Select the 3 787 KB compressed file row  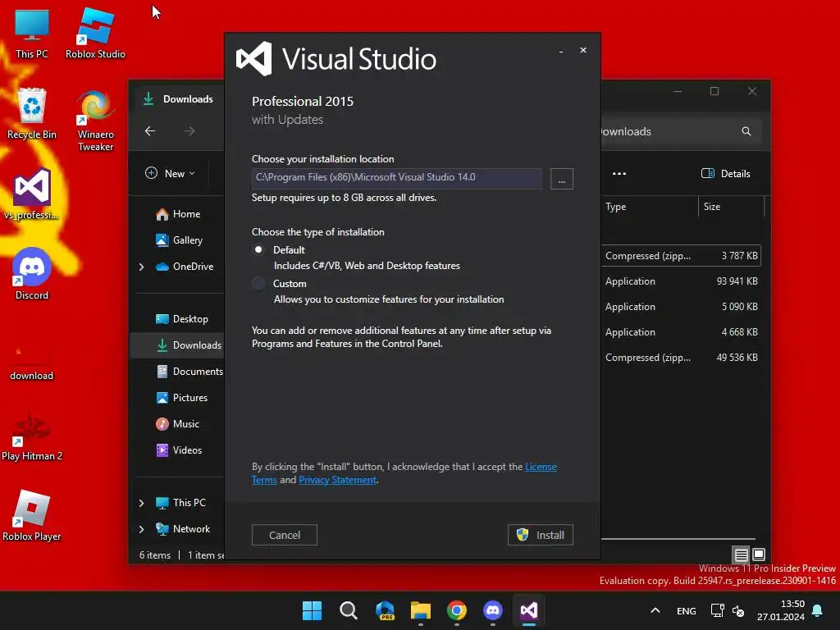(680, 256)
